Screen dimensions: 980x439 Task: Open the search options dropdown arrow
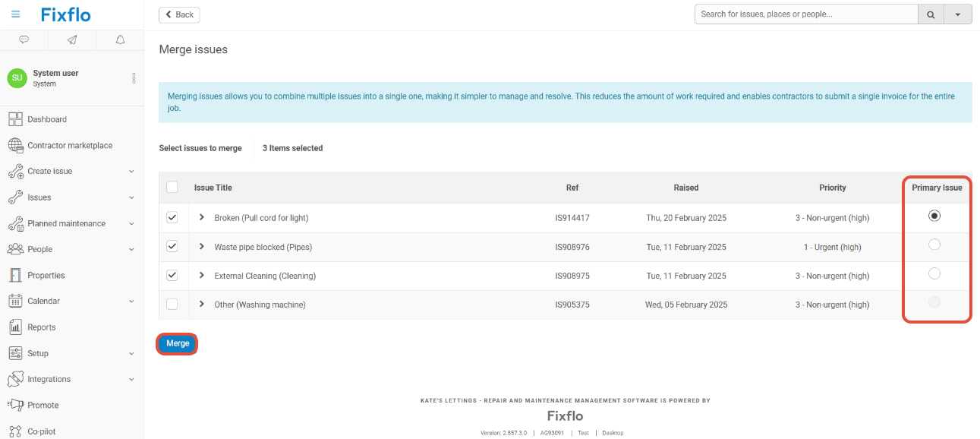pos(957,14)
